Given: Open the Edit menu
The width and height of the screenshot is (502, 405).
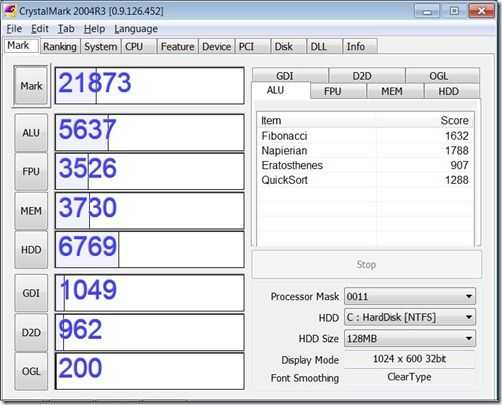Looking at the screenshot, I should pos(40,29).
